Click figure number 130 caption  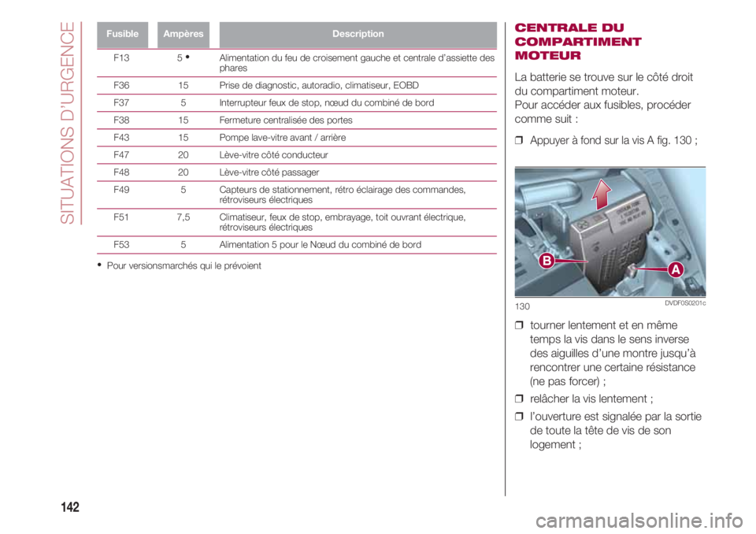(x=522, y=306)
